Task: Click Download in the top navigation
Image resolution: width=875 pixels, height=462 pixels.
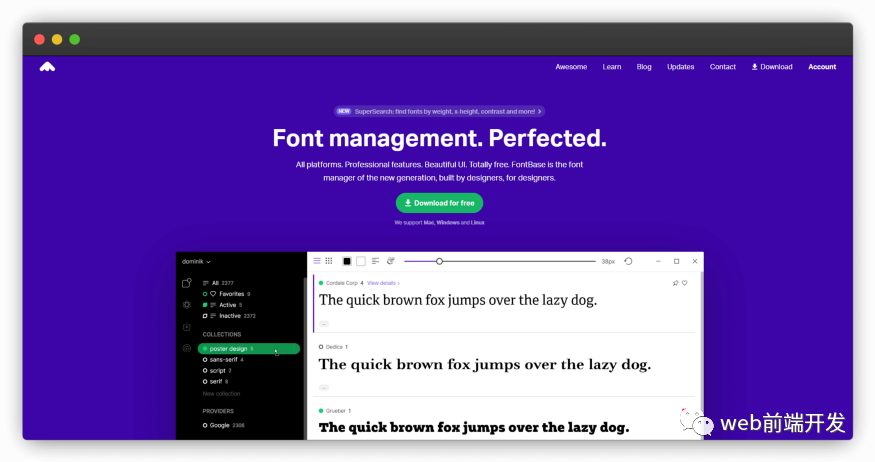Action: click(772, 67)
